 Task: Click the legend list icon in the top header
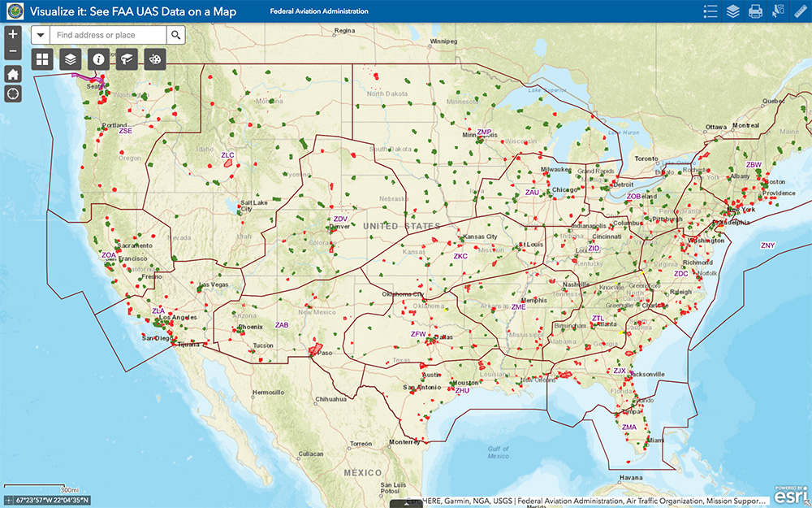710,11
